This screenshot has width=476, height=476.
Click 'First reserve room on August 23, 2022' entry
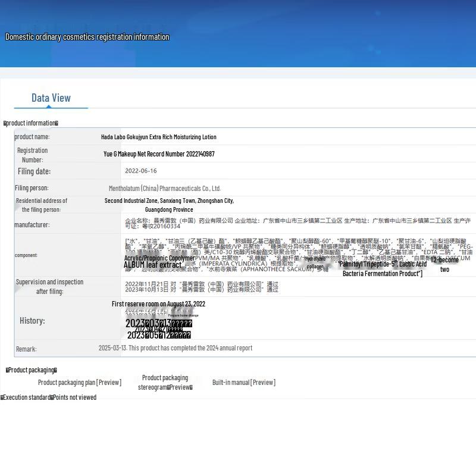[x=158, y=304]
